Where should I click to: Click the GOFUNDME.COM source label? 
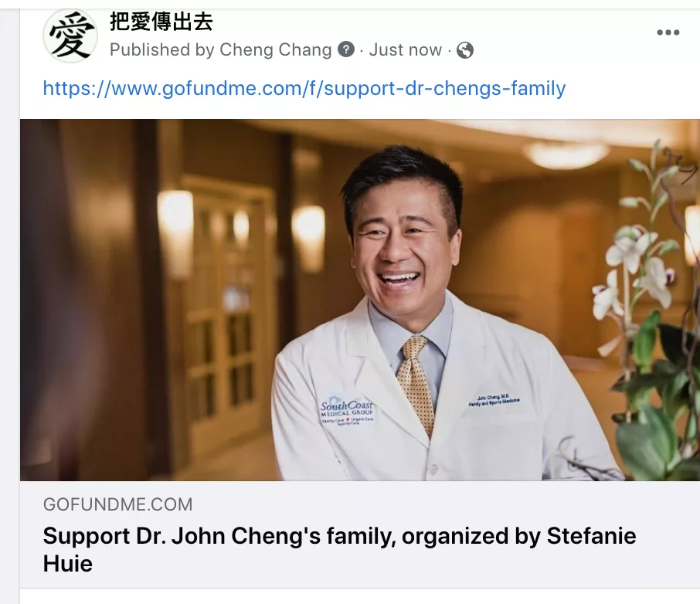[118, 504]
